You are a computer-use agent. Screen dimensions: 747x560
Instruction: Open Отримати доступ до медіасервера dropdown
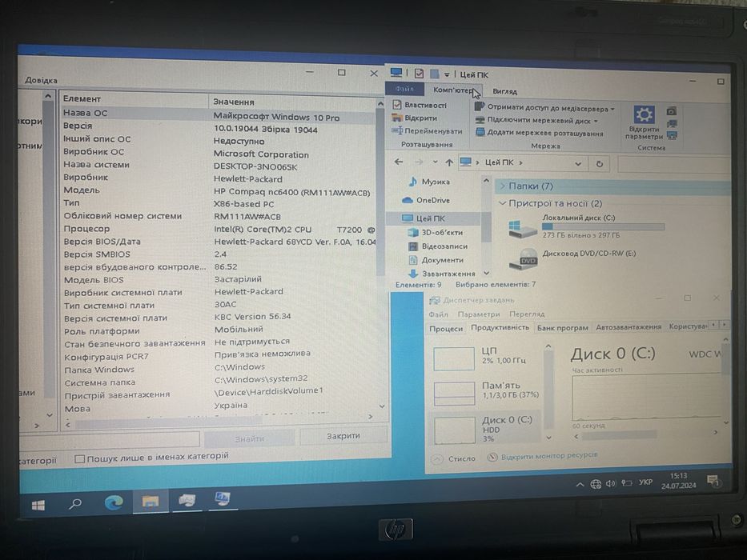click(545, 108)
